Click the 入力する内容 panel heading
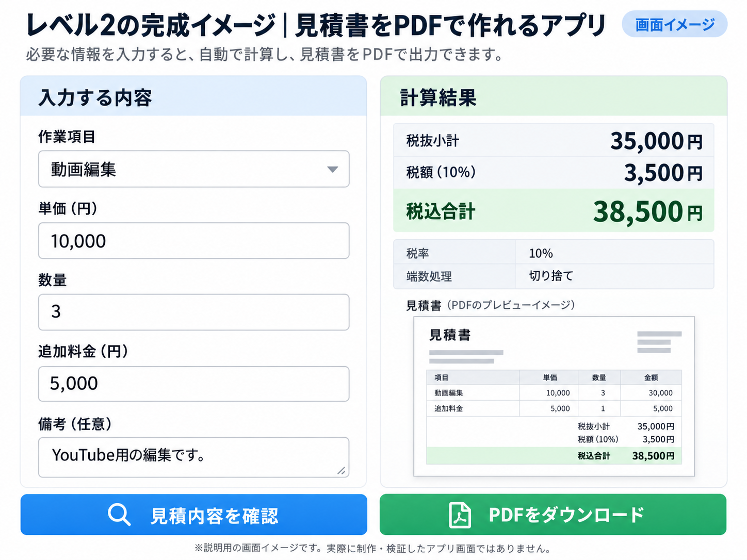Image resolution: width=747 pixels, height=560 pixels. click(x=95, y=97)
